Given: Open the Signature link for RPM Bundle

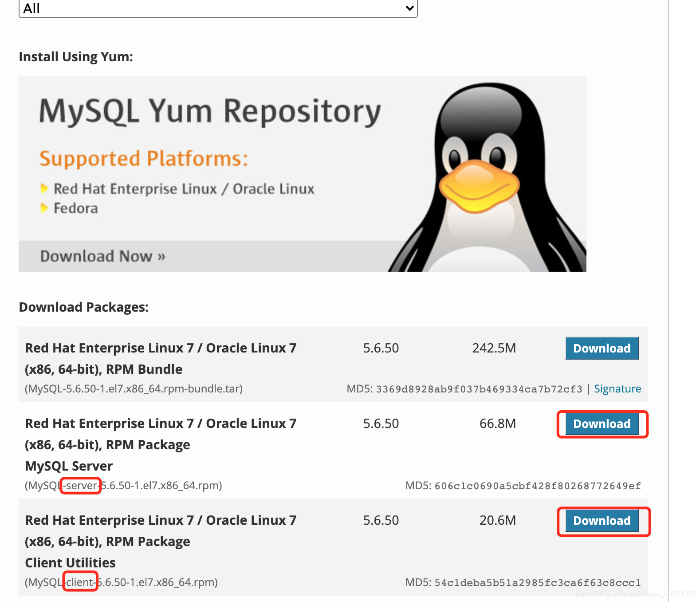Looking at the screenshot, I should (617, 389).
